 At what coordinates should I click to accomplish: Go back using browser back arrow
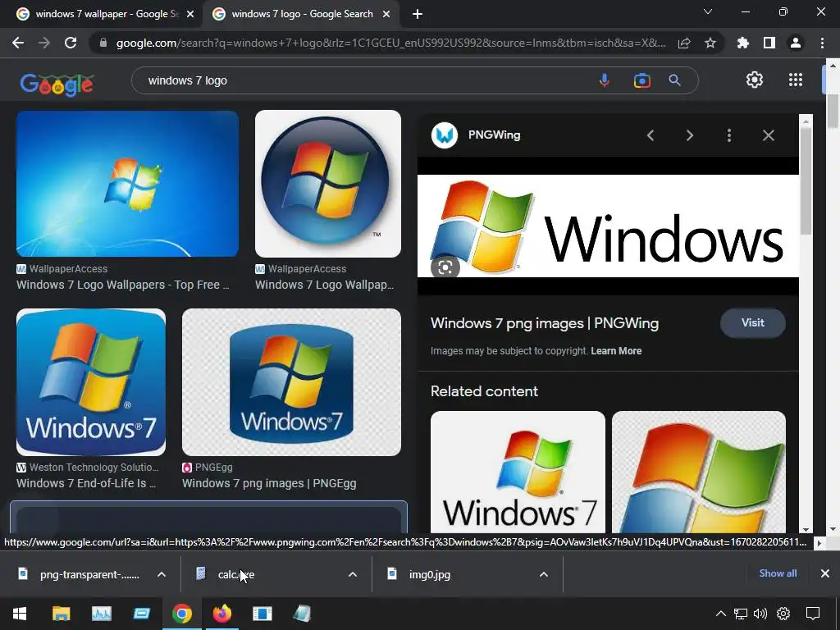18,43
